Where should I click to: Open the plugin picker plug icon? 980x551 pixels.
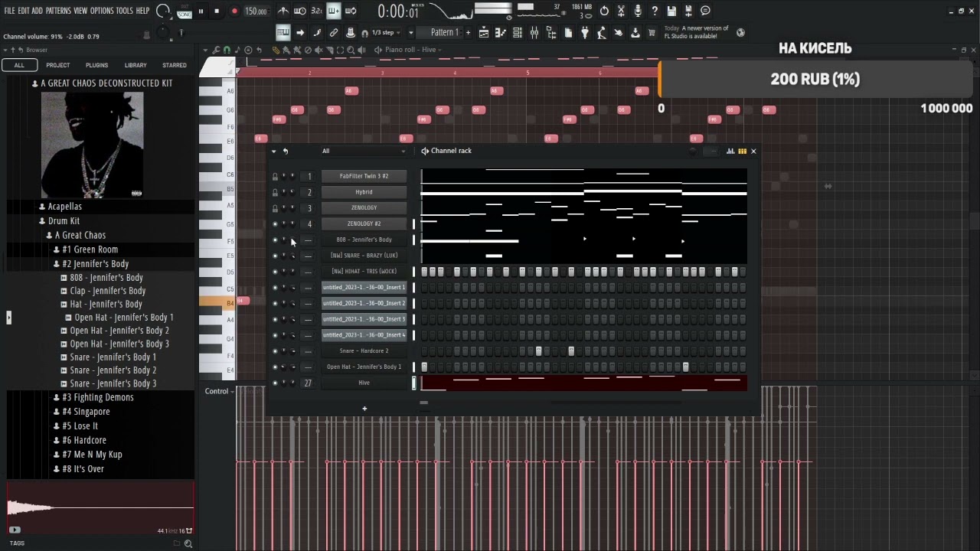pos(585,33)
